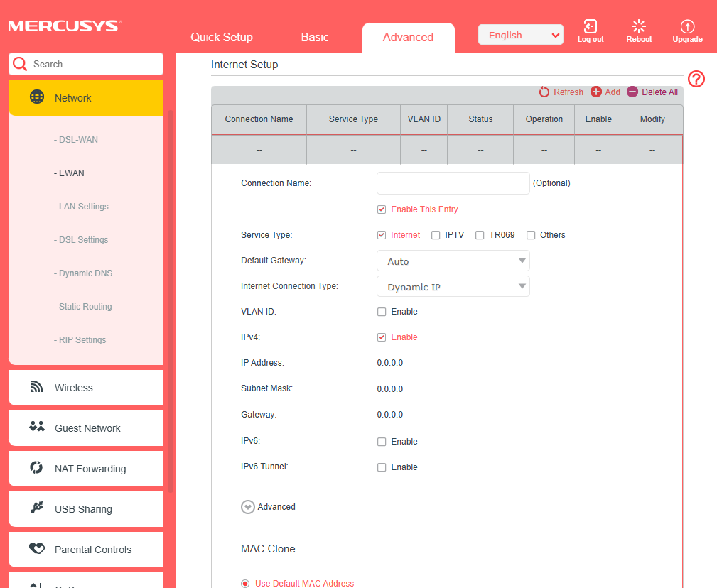Click the Reboot icon
This screenshot has width=717, height=588.
tap(638, 26)
